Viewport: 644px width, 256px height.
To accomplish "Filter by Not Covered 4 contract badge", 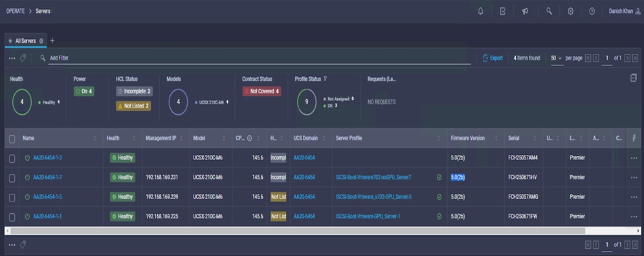I will [261, 91].
